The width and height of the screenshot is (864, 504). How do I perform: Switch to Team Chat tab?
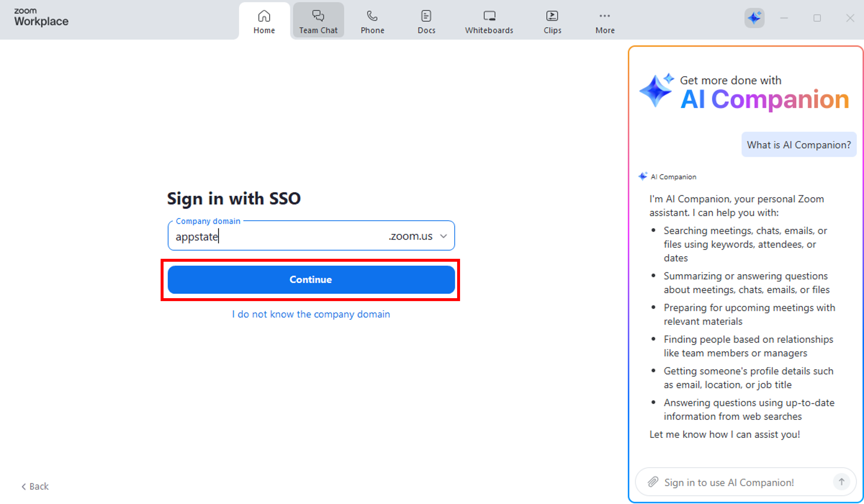318,21
